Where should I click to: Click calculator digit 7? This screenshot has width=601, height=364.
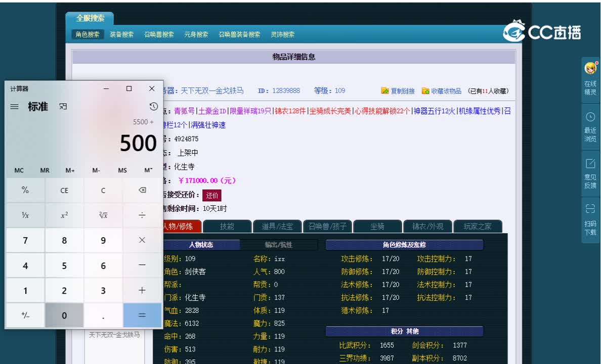tap(25, 240)
